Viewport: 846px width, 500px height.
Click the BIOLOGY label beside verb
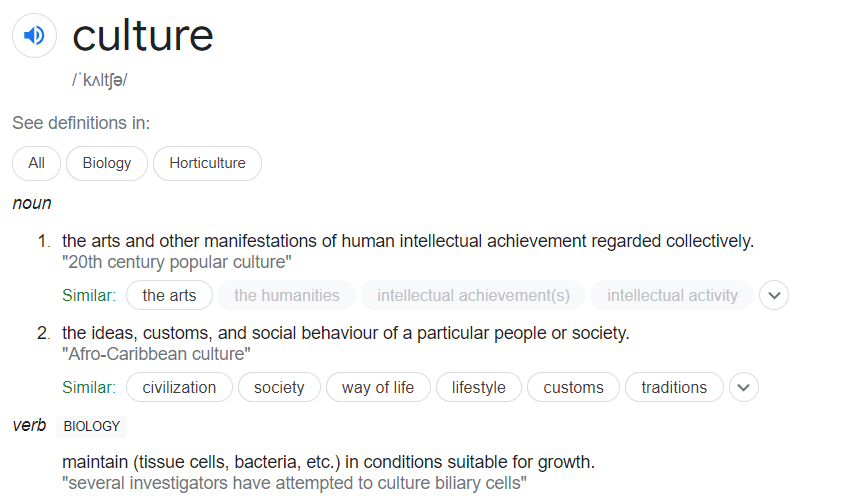coord(91,426)
